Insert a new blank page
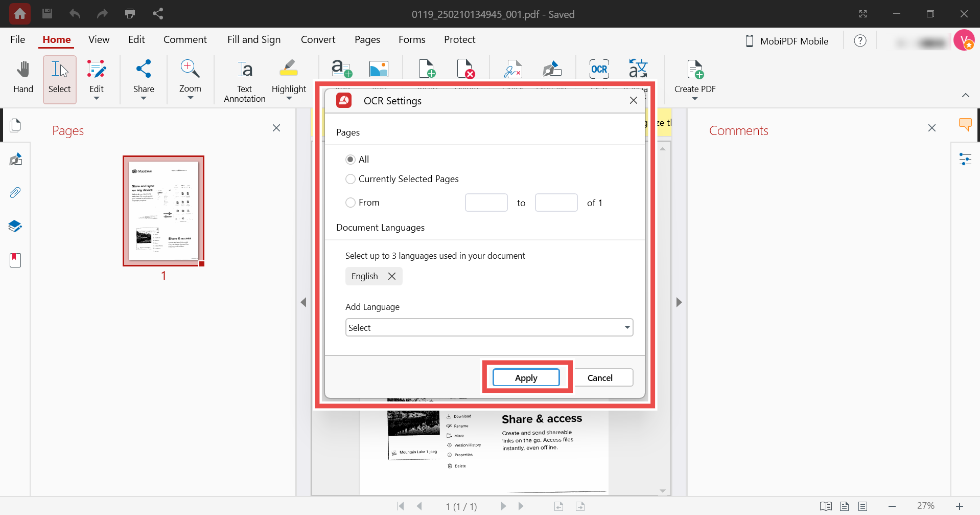Viewport: 980px width, 515px height. tap(427, 69)
